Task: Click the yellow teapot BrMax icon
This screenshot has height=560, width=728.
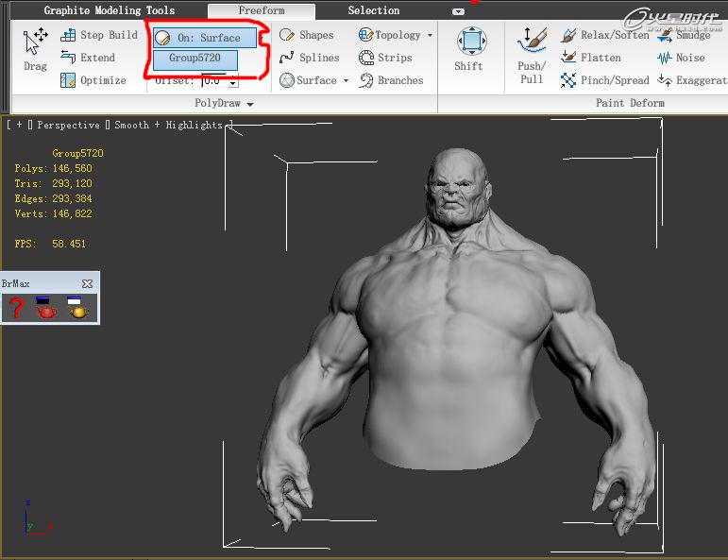Action: [77, 308]
